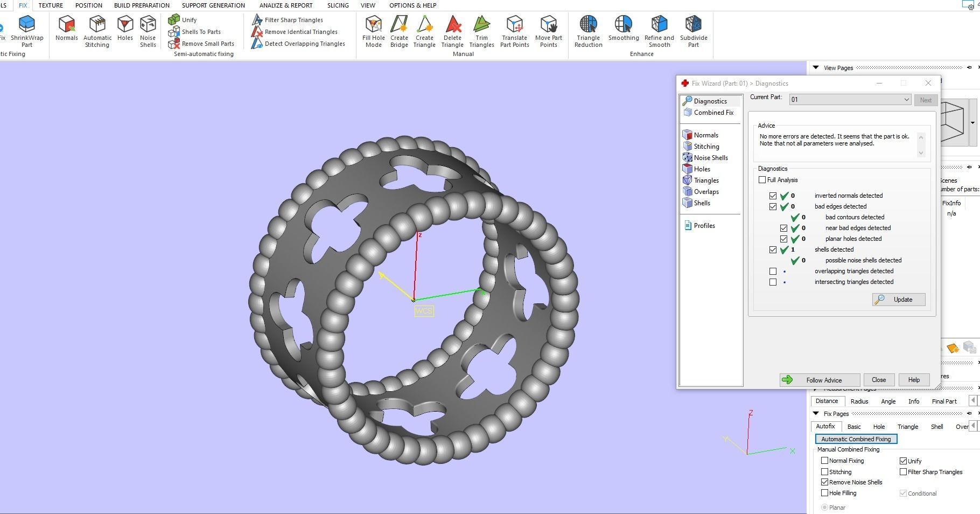
Task: Open Profiles in Fix Wizard
Action: tap(699, 226)
